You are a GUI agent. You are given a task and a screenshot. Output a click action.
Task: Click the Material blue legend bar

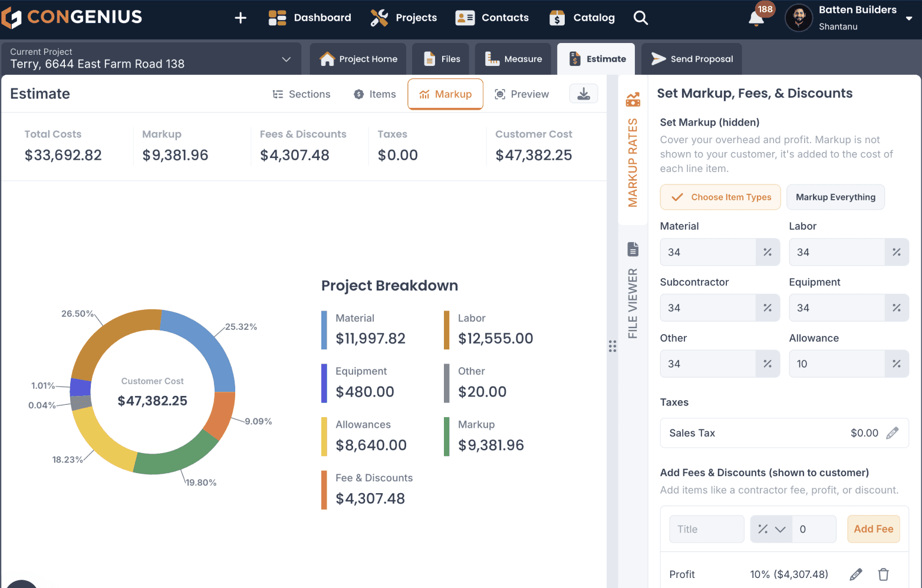tap(324, 330)
